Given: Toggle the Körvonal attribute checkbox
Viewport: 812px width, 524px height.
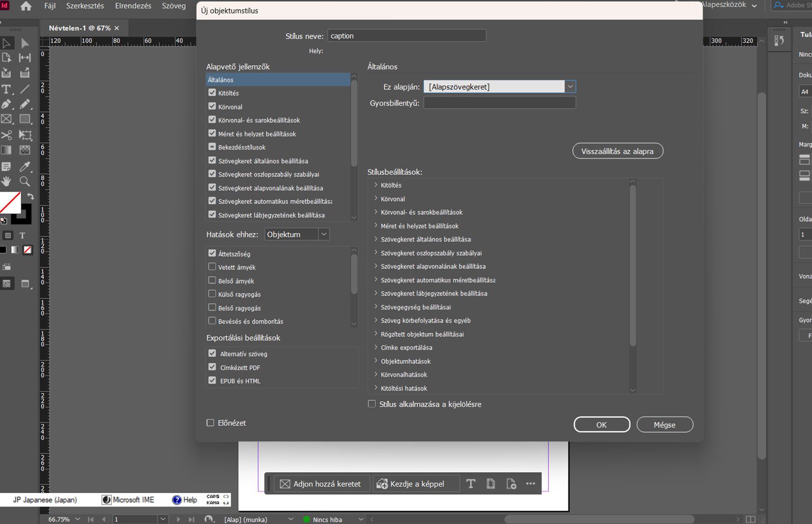Looking at the screenshot, I should (212, 107).
